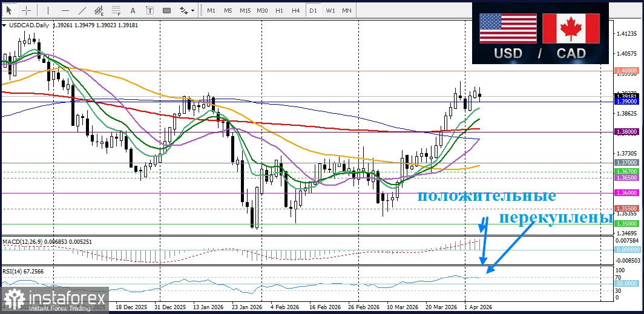This screenshot has height=314, width=644.
Task: Click the 1.41235 price scale value
Action: click(x=627, y=34)
